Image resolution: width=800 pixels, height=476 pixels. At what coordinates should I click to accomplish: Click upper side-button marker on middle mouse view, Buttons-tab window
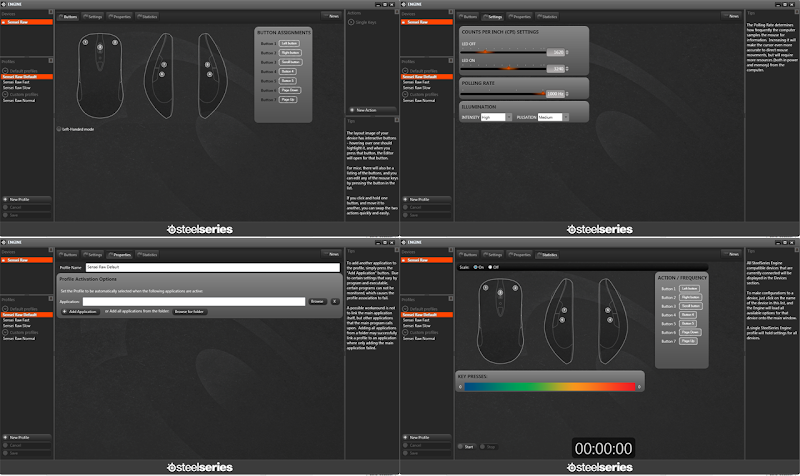click(x=164, y=65)
